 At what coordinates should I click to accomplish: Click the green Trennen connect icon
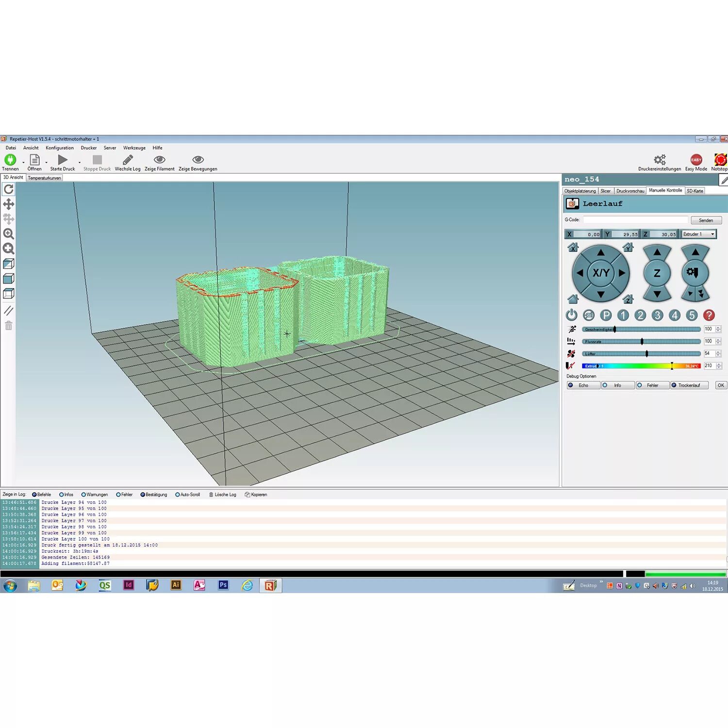click(10, 160)
